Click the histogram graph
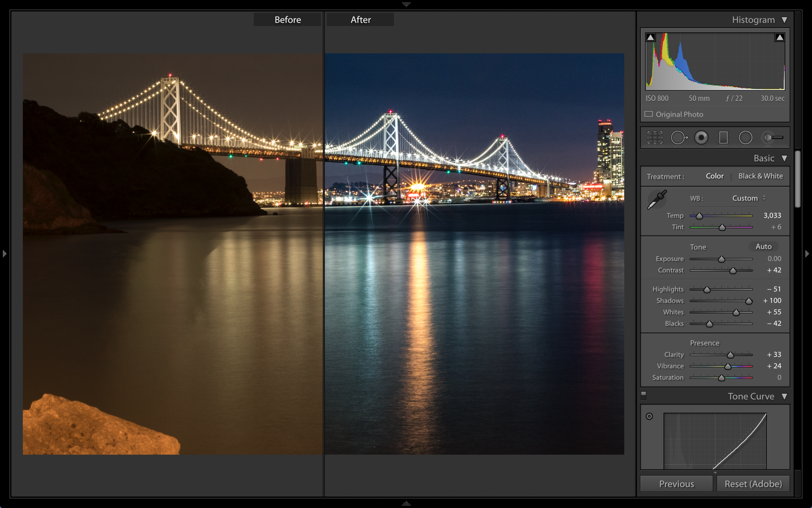 (x=715, y=61)
